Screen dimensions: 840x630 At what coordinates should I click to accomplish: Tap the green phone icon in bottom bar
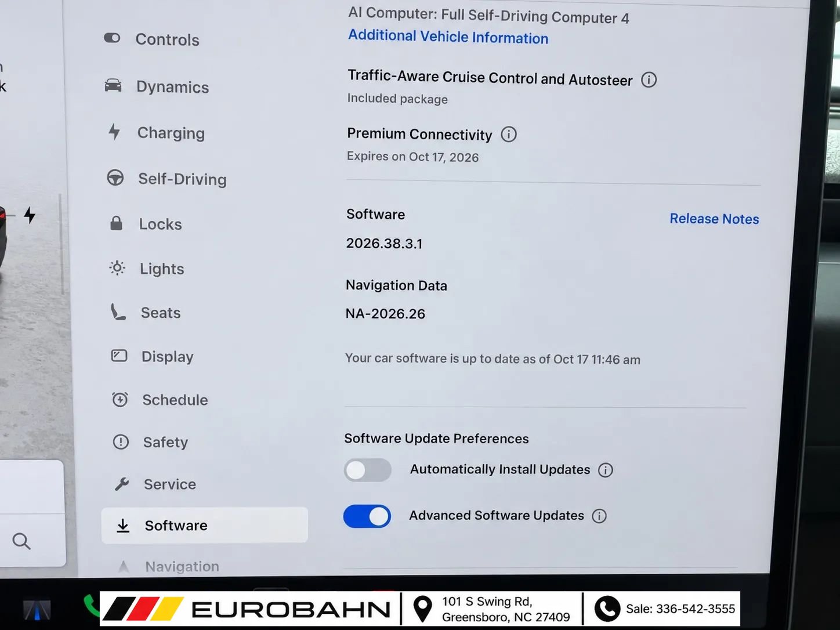pyautogui.click(x=91, y=606)
